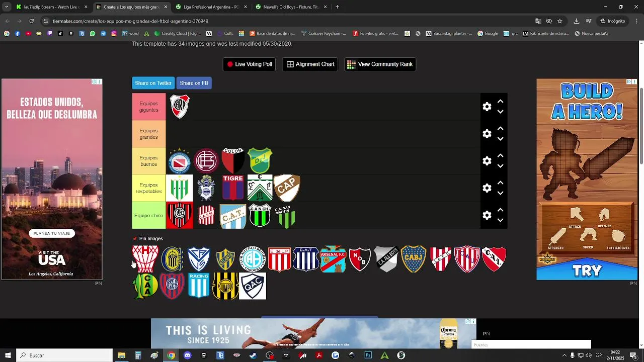Select the River Plate crest in gigantes row
Viewport: 644px width, 362px height.
click(180, 107)
